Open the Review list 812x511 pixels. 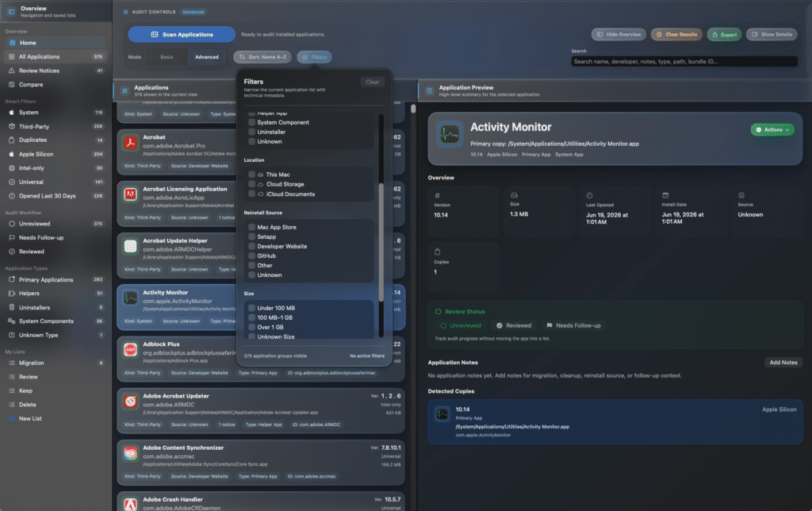[56, 377]
